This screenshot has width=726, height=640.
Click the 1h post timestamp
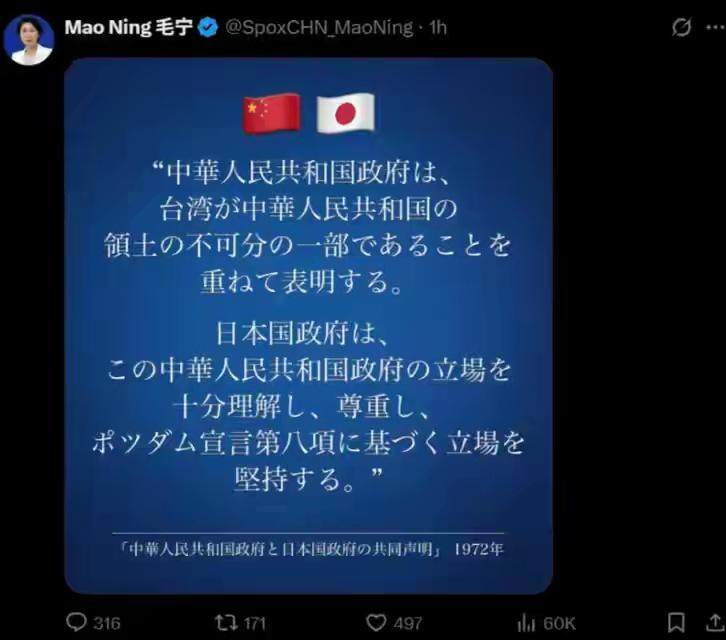tap(438, 28)
